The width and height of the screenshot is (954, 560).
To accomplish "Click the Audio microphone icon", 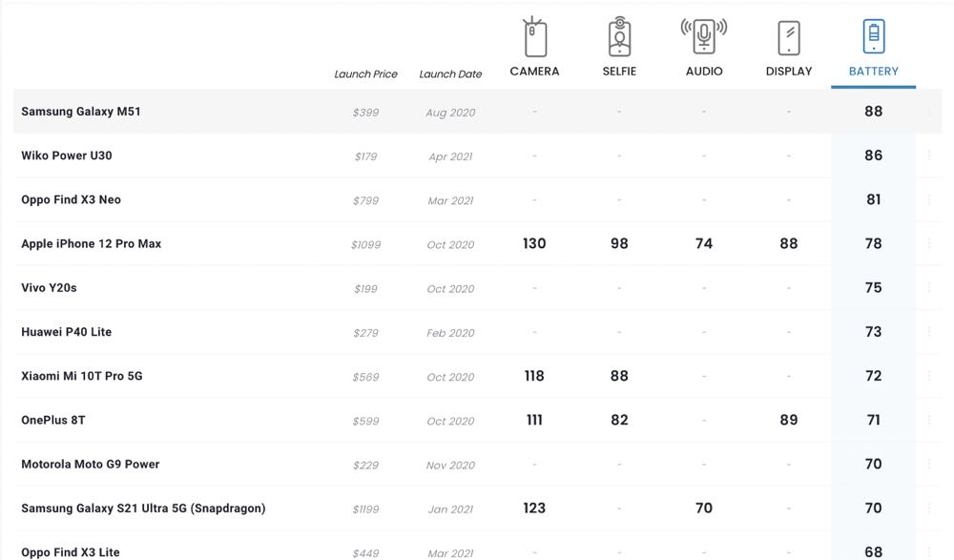I will coord(704,38).
